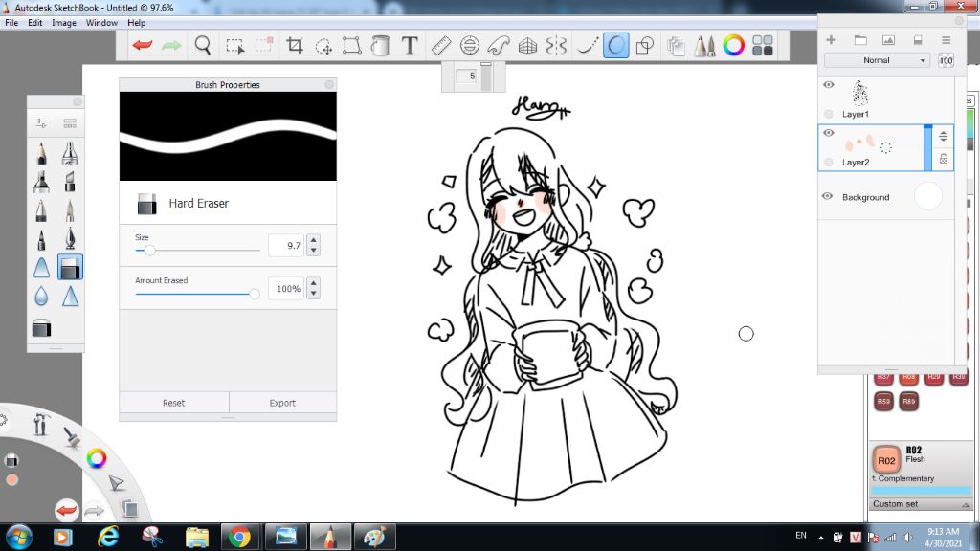Pick the water drop Blur brush
The width and height of the screenshot is (980, 551).
[41, 297]
